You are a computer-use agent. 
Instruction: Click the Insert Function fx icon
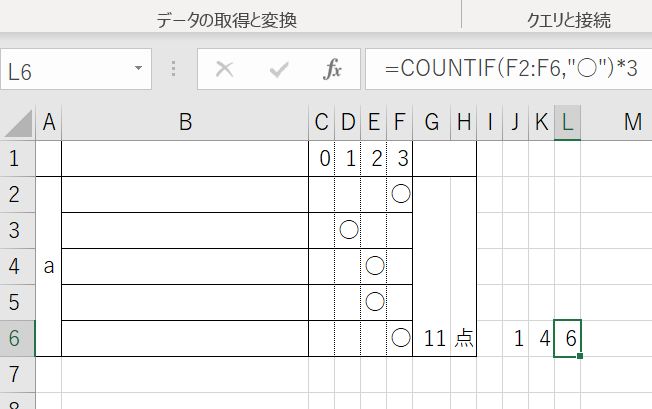tap(332, 69)
